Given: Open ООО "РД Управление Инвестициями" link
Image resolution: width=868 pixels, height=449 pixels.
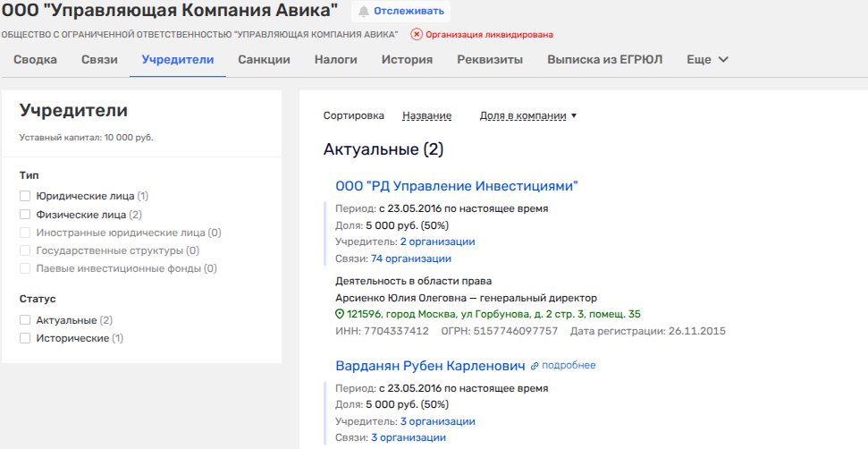Looking at the screenshot, I should point(457,186).
